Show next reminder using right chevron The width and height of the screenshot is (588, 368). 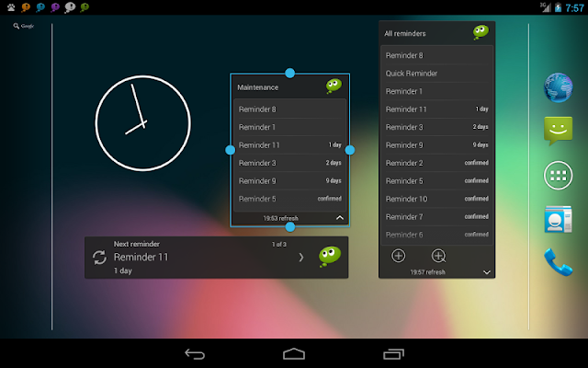tap(301, 258)
